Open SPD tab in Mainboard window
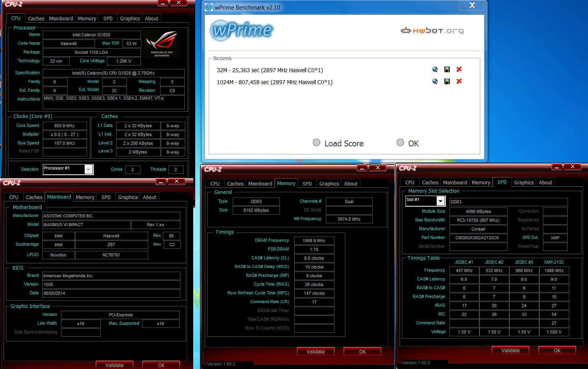Image resolution: width=588 pixels, height=369 pixels. [x=106, y=197]
